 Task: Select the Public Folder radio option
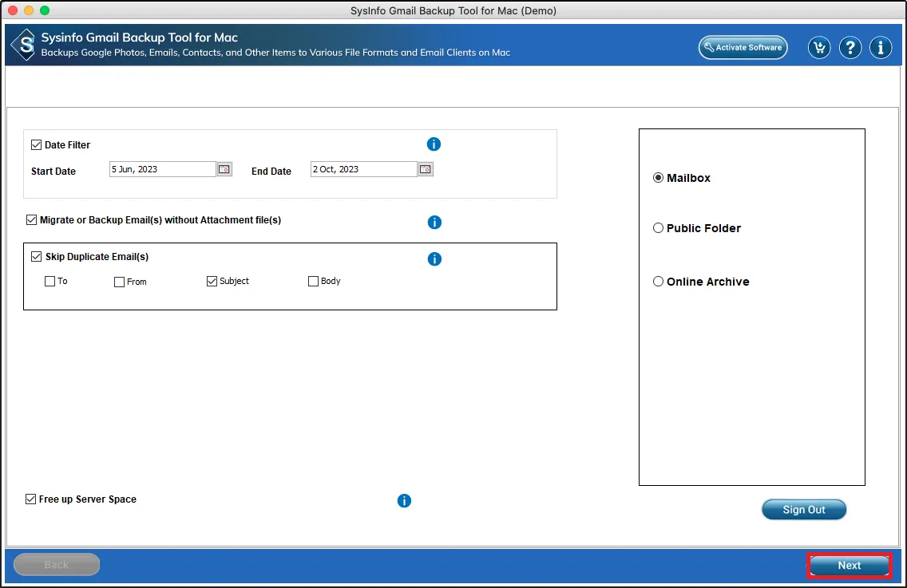coord(658,228)
